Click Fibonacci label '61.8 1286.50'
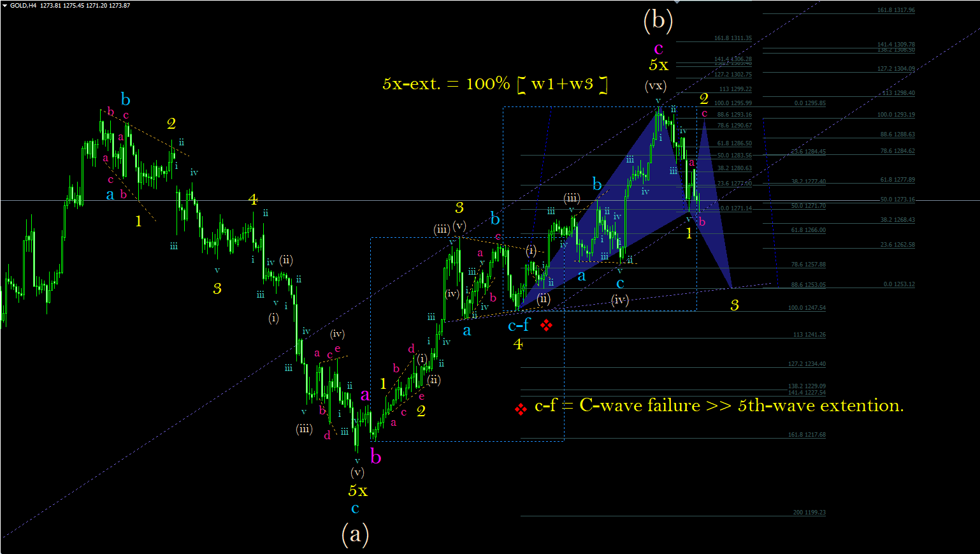Image resolution: width=980 pixels, height=554 pixels. click(x=734, y=143)
